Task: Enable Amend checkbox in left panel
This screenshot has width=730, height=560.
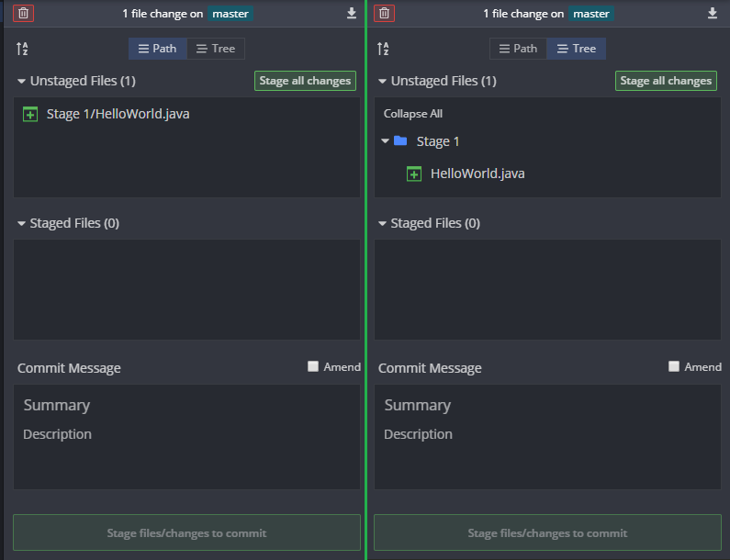Action: click(x=313, y=366)
